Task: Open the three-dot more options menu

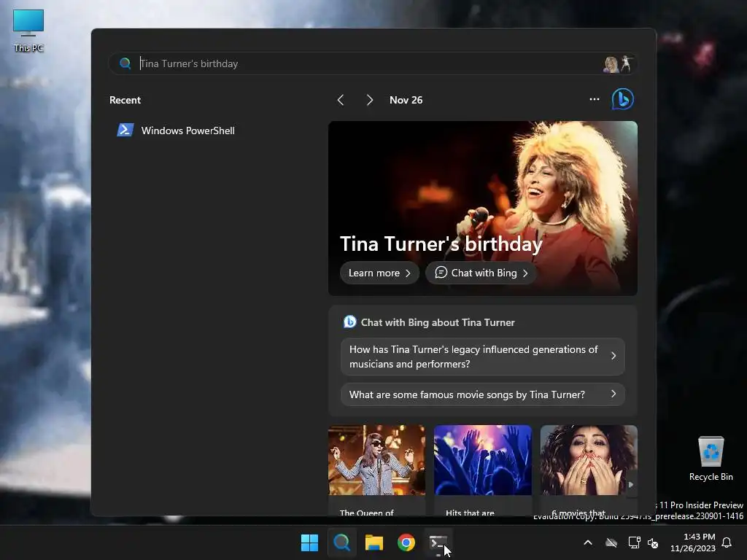Action: click(594, 99)
